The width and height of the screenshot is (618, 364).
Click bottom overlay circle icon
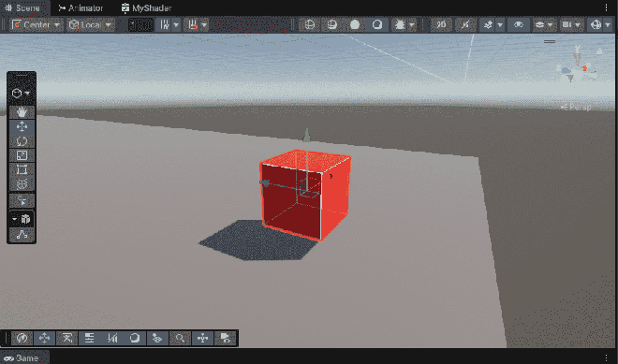[135, 338]
